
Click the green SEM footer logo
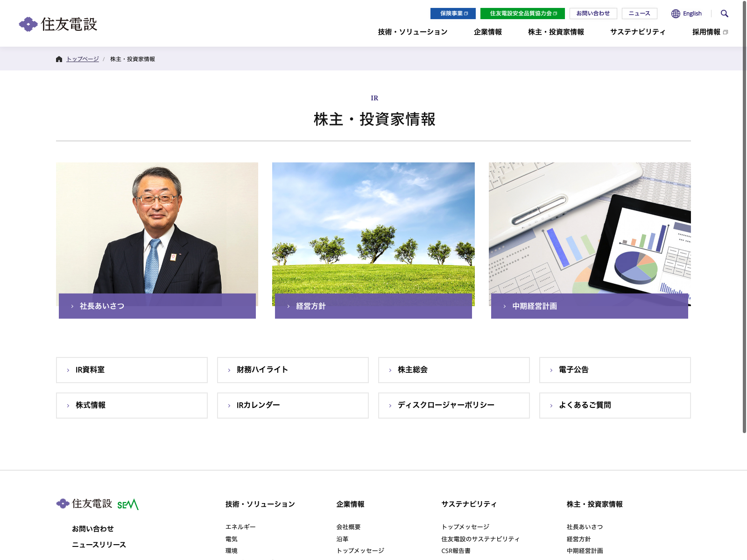point(128,504)
